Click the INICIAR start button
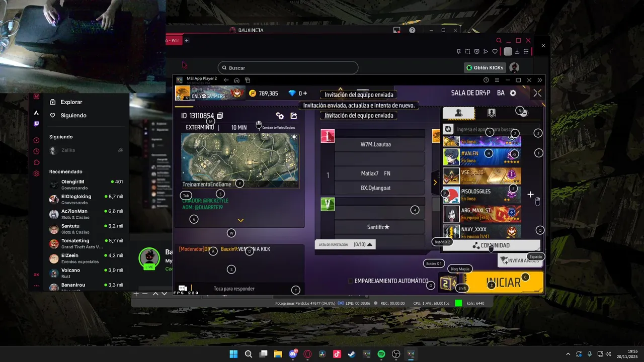The image size is (644, 362). click(504, 283)
